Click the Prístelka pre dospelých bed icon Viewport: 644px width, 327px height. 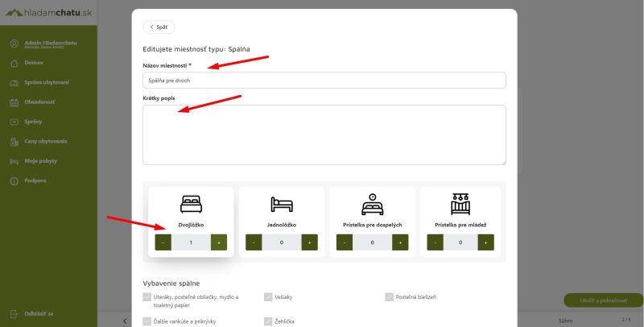click(372, 204)
